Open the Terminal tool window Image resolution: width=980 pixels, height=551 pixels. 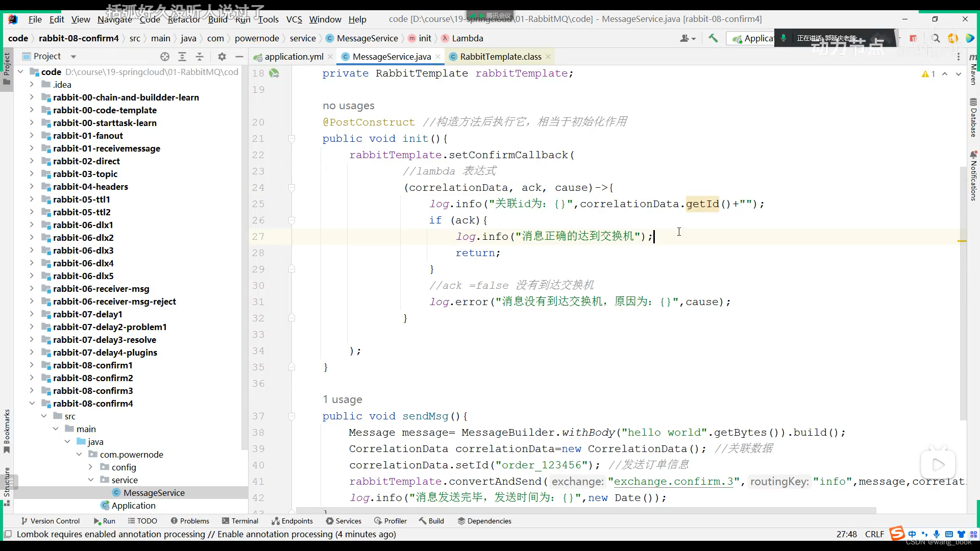[x=240, y=521]
